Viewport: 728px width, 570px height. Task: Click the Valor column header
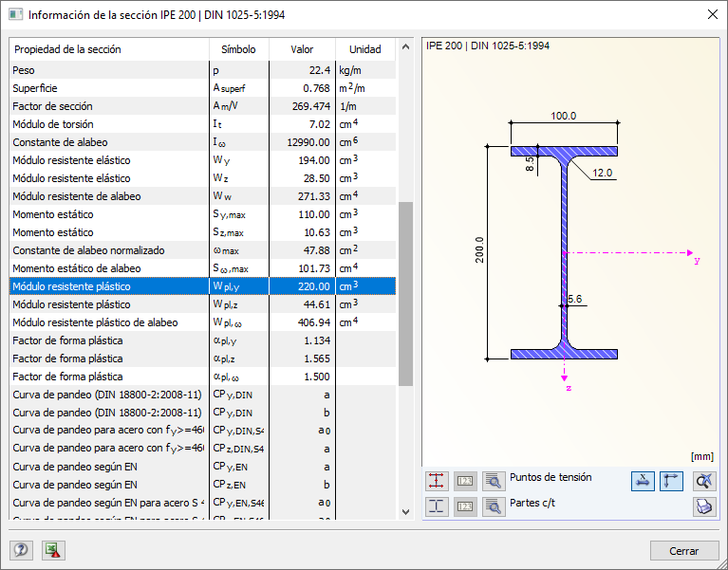pyautogui.click(x=302, y=49)
